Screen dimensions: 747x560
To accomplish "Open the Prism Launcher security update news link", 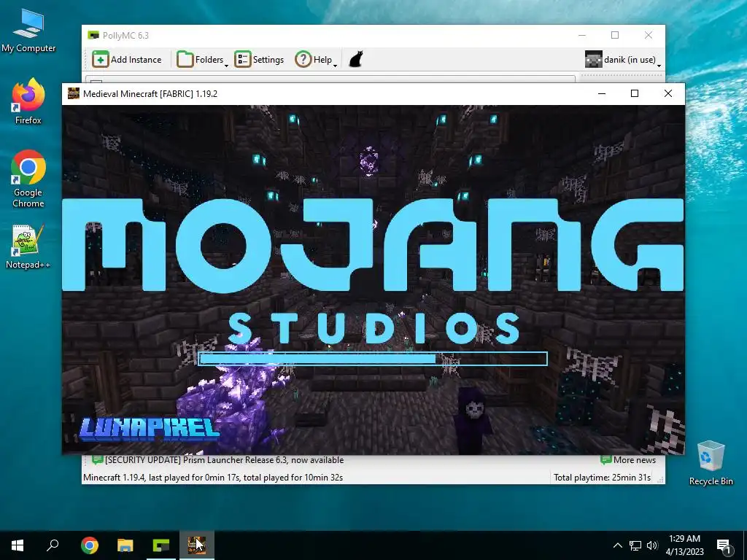I will [x=224, y=460].
